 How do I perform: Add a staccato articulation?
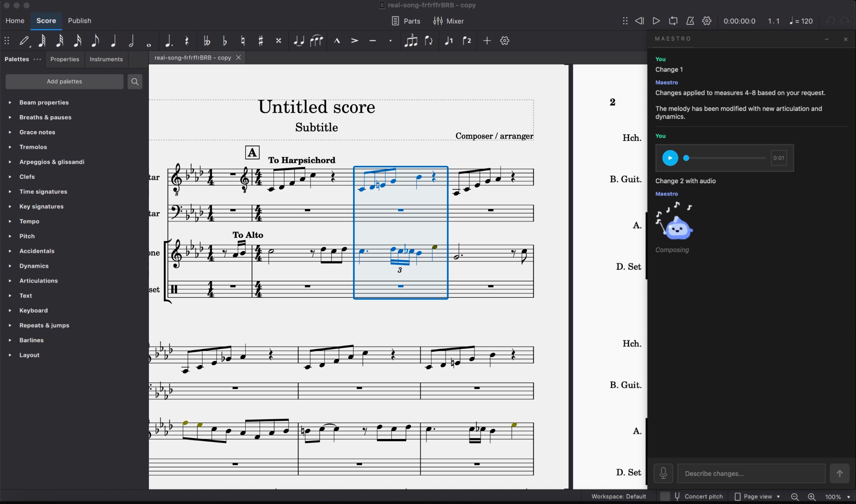390,41
